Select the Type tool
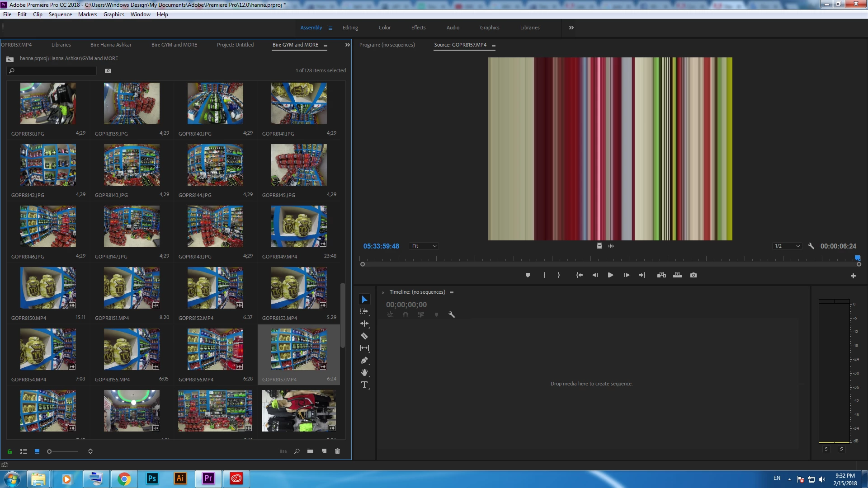This screenshot has width=868, height=488. click(x=364, y=385)
